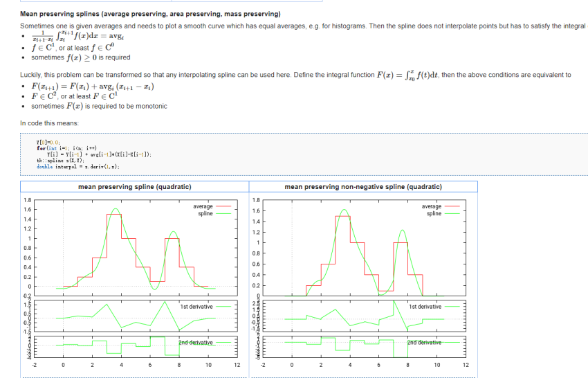Click the code line 'Y[i] = Y[i-1] + avg[i-1]*(X[i]-X[i-1]);'
The image size is (588, 378).
click(x=99, y=154)
